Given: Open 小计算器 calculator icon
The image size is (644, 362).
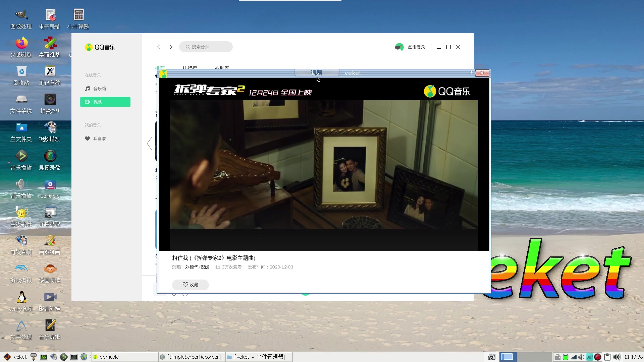Looking at the screenshot, I should (x=78, y=19).
